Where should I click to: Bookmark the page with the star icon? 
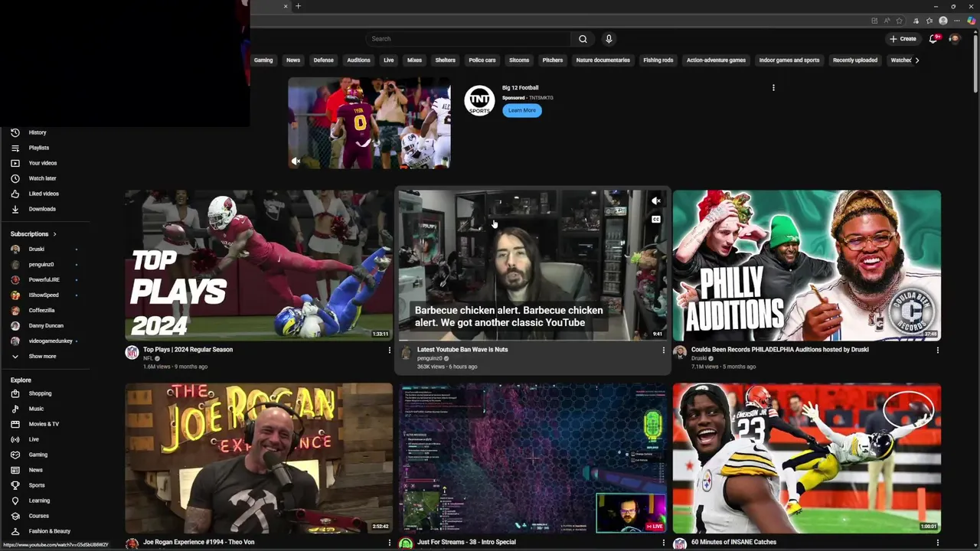[900, 21]
